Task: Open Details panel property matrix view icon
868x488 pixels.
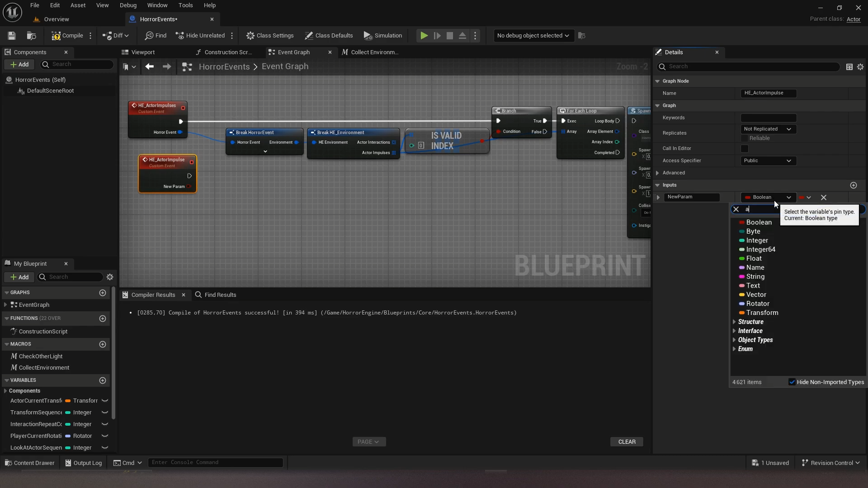Action: coord(849,67)
